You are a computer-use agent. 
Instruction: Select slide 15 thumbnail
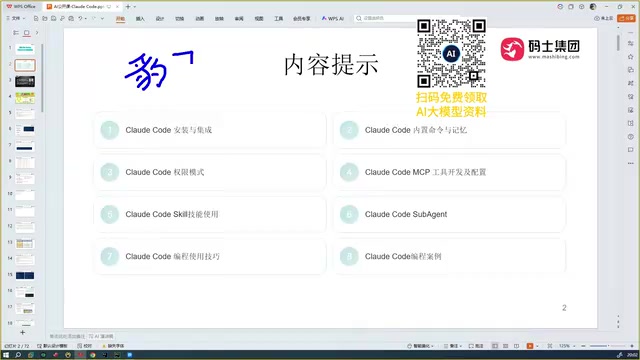(25, 276)
